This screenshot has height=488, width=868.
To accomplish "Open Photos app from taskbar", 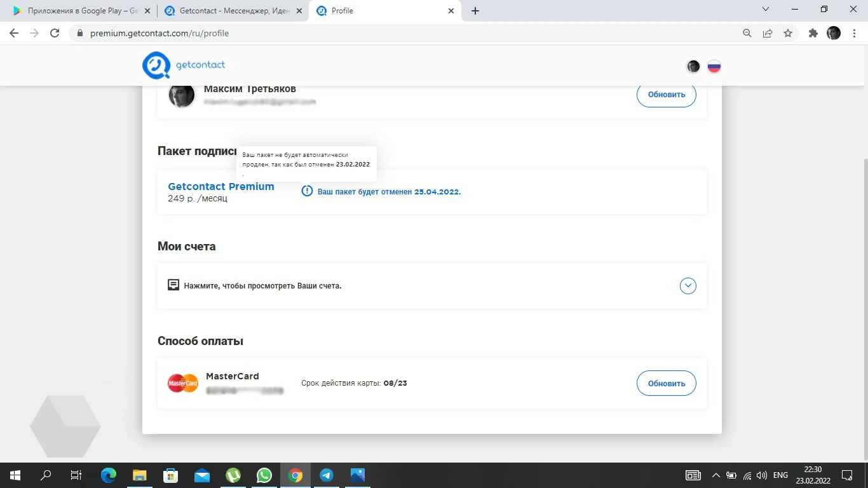I will pyautogui.click(x=358, y=475).
